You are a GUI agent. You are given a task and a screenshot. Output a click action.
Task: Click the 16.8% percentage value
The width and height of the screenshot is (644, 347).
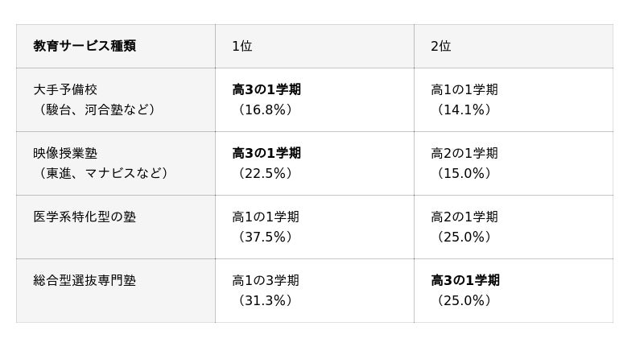[265, 109]
